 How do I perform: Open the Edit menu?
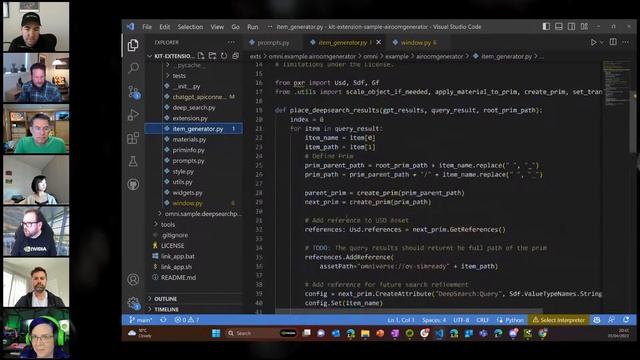pyautogui.click(x=164, y=27)
